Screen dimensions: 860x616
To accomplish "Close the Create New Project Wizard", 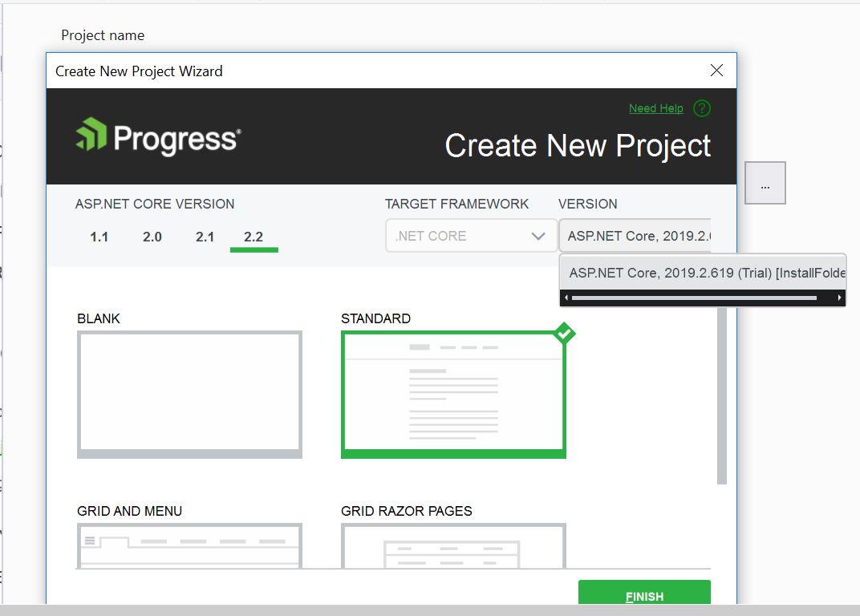I will click(716, 71).
